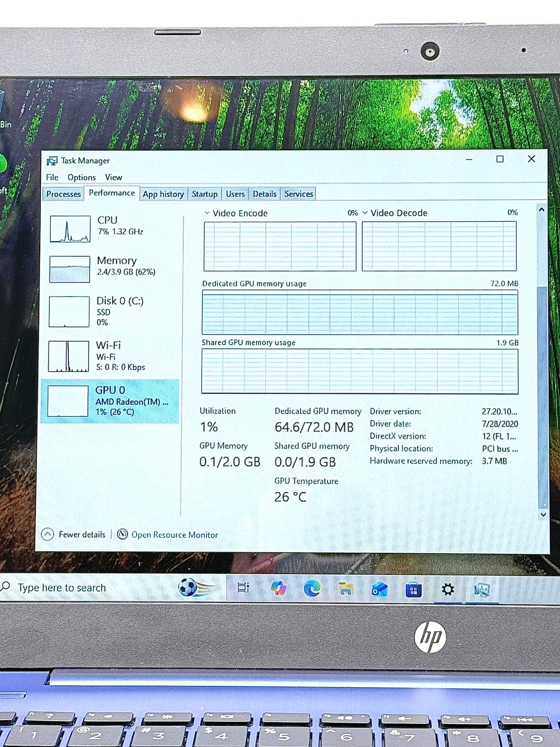Click the Driver version 27.20.10... value
Viewport: 560px width, 747px height.
point(499,411)
